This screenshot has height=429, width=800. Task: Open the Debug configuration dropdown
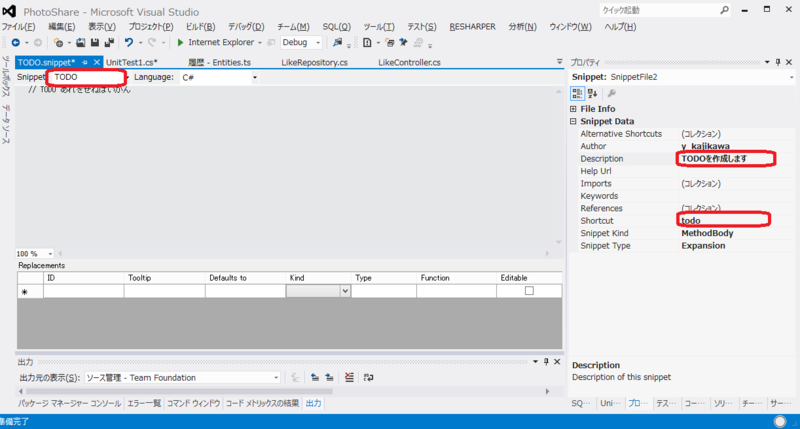coord(318,43)
